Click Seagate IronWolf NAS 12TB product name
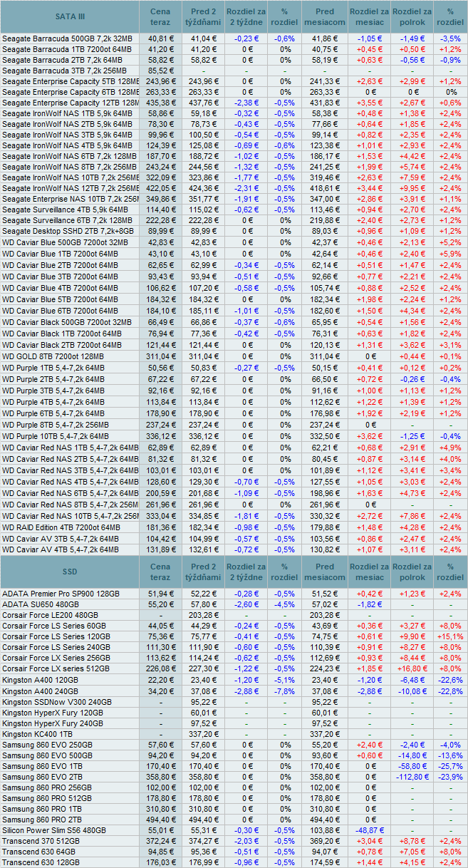This screenshot has height=868, width=468. point(71,189)
